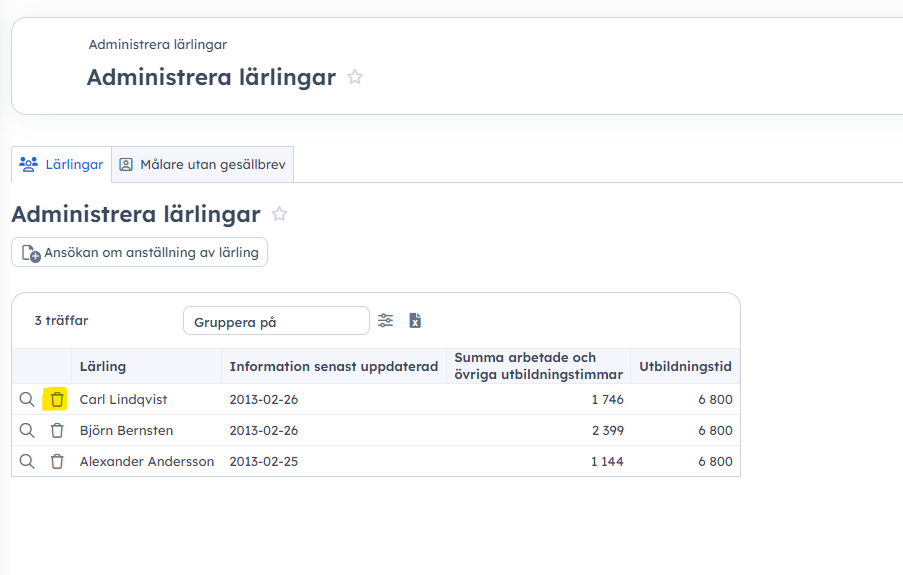Sort by the Lärling column header
The image size is (903, 575).
103,367
